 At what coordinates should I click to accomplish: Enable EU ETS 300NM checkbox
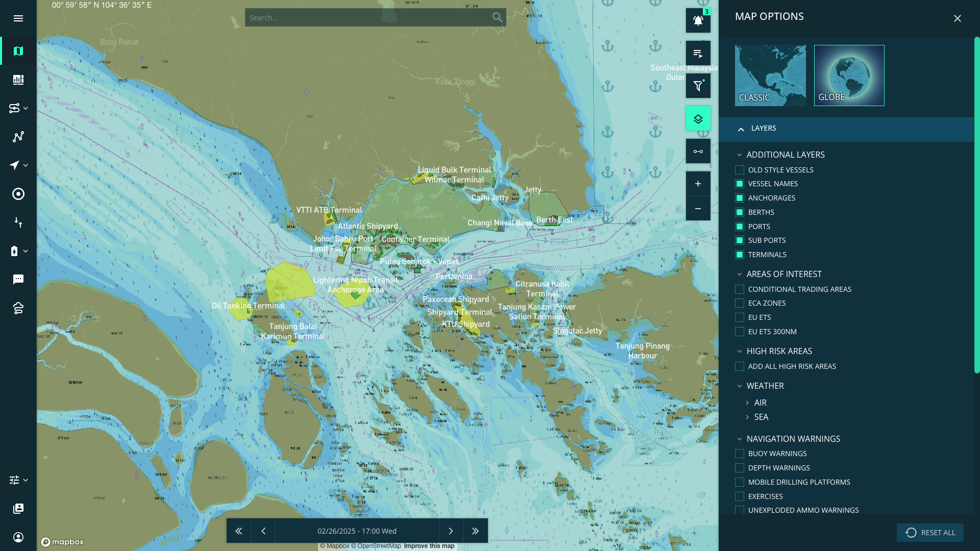pyautogui.click(x=739, y=332)
